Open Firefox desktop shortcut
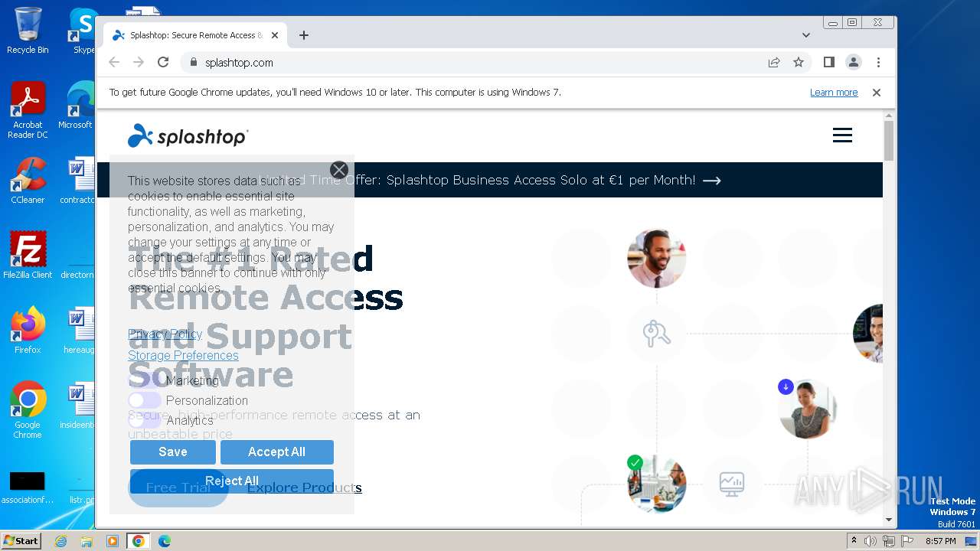This screenshot has height=551, width=980. [x=28, y=331]
